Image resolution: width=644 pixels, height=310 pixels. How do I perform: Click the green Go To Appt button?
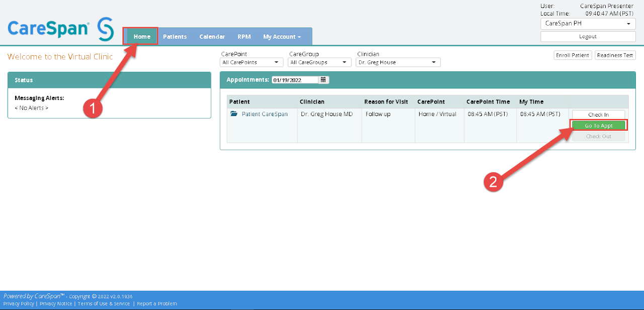tap(598, 126)
